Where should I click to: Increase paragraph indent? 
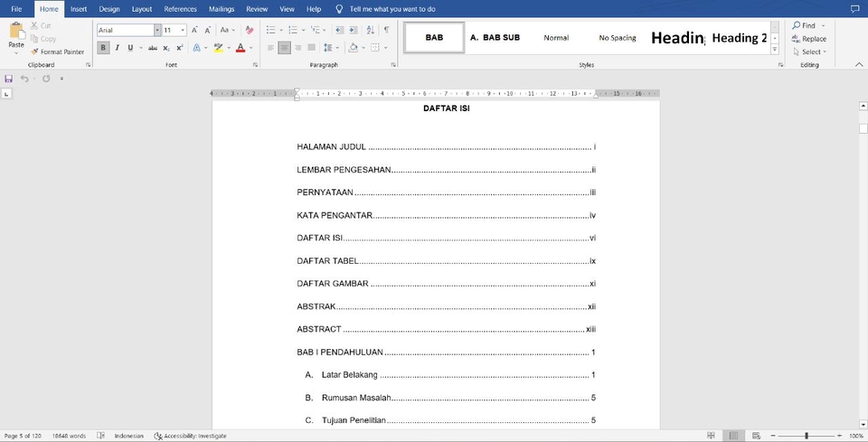point(353,30)
